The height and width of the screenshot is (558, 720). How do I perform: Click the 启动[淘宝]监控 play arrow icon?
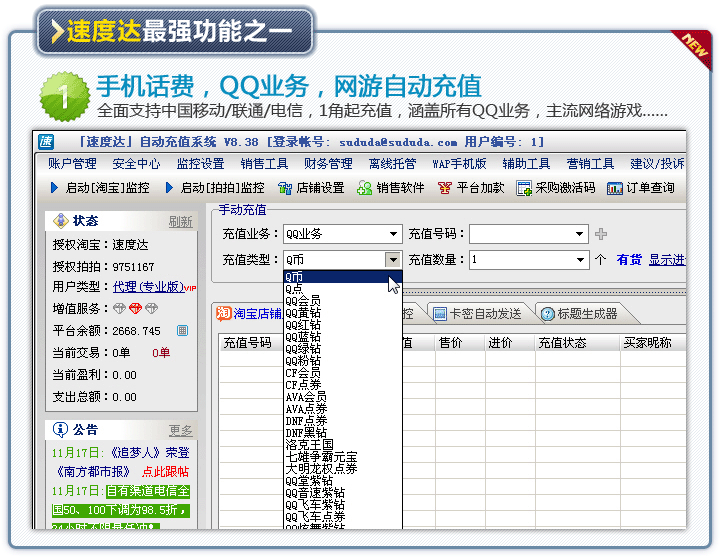coord(54,188)
